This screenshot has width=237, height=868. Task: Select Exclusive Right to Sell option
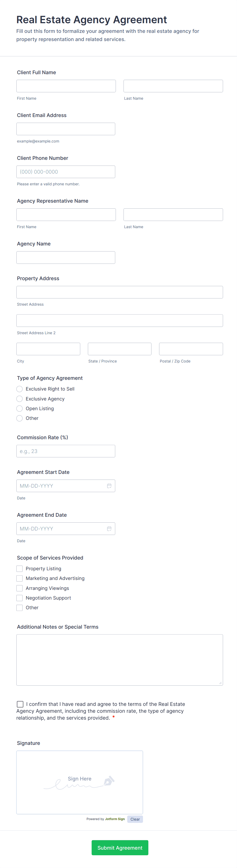(20, 389)
